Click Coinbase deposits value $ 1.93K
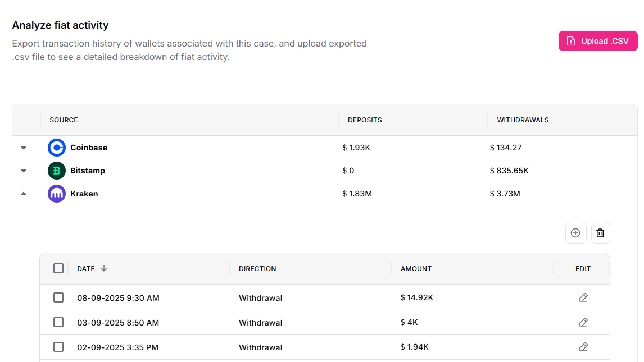 [x=356, y=148]
